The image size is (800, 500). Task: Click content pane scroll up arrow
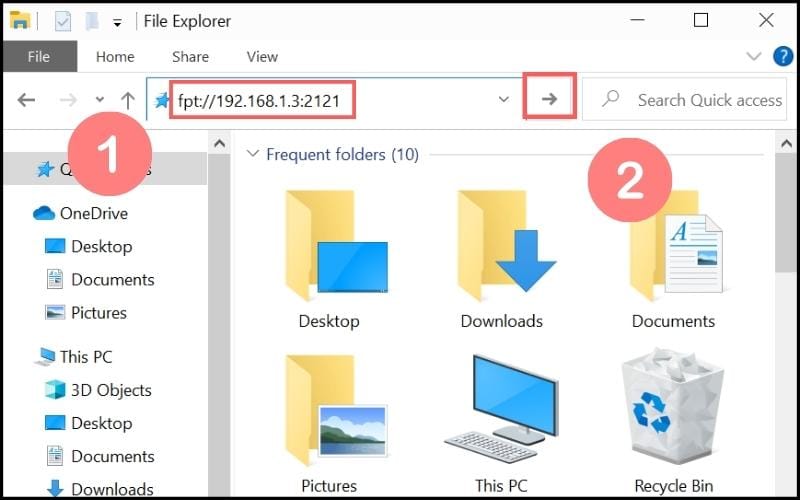tap(786, 144)
